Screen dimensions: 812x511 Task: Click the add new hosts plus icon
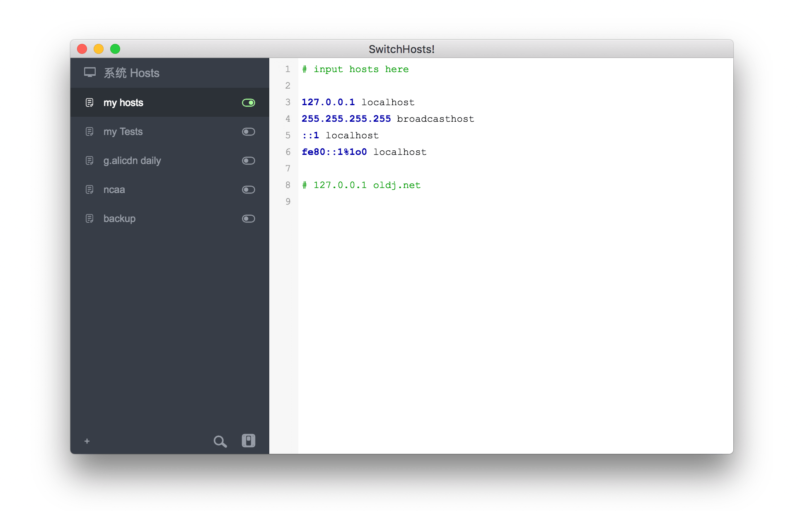(87, 441)
